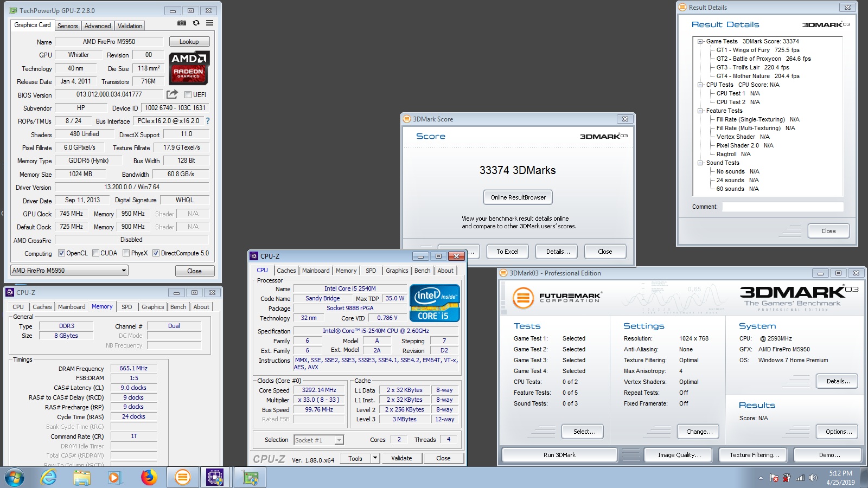Open SPD tab in back CPU-Z window
Screen dimensions: 868x488
click(x=127, y=307)
